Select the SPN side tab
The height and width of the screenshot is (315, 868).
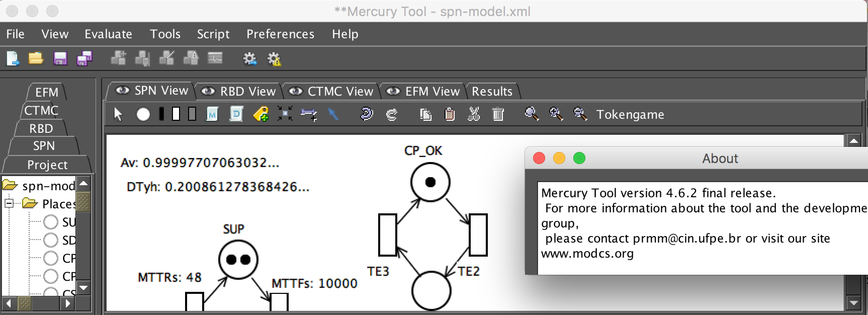click(x=44, y=146)
